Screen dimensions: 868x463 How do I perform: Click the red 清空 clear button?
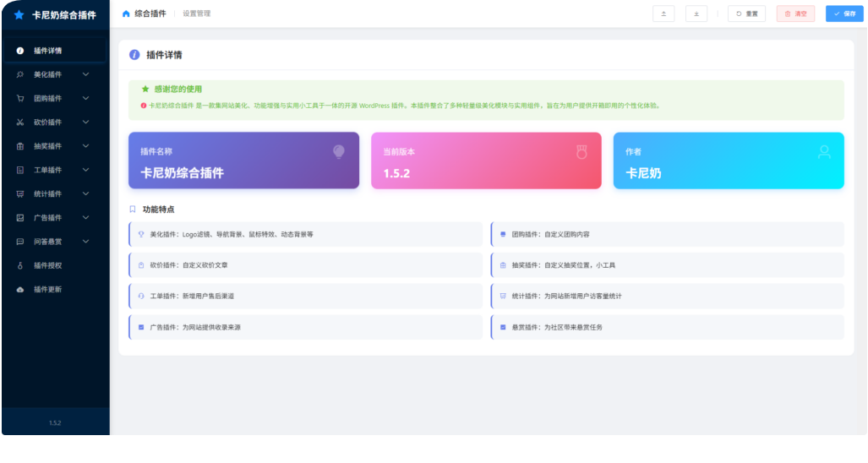click(795, 14)
